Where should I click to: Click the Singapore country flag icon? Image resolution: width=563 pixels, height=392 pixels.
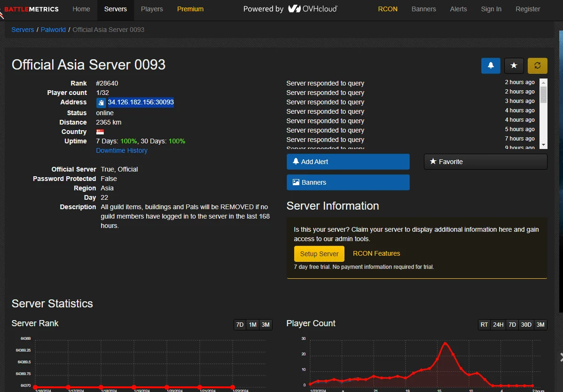pyautogui.click(x=100, y=132)
